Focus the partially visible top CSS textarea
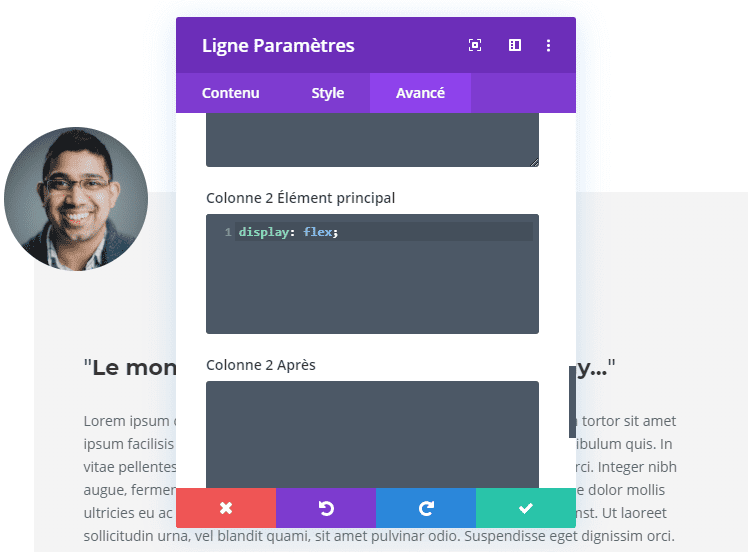Viewport: 748px width, 552px height. (x=373, y=140)
